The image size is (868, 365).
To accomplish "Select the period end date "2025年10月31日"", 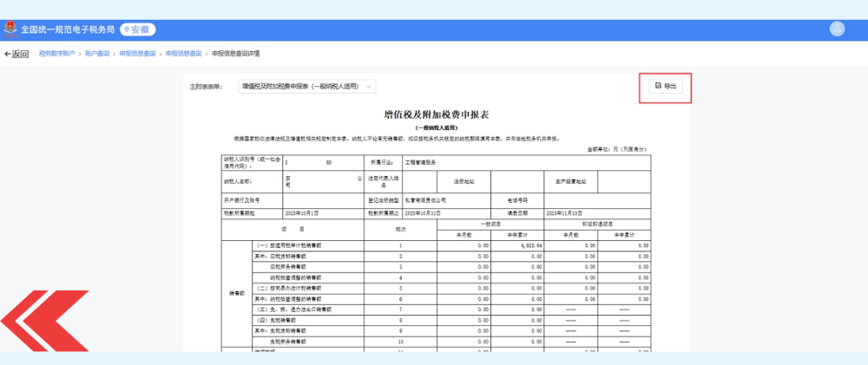I will 423,212.
